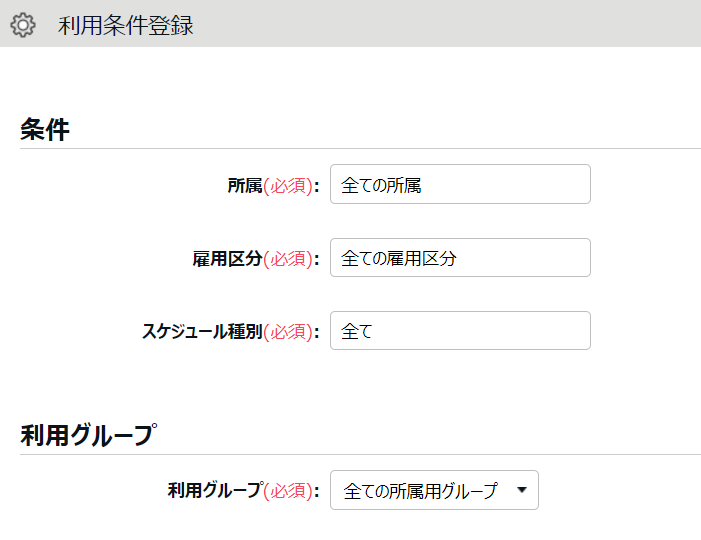Image resolution: width=701 pixels, height=540 pixels.
Task: Click the arrow of 利用グループ dropdown
Action: tap(521, 490)
